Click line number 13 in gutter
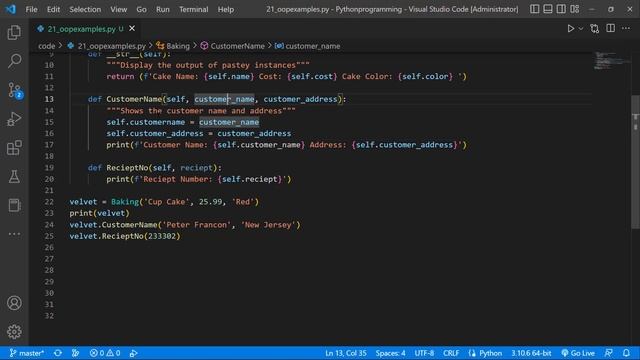 point(49,99)
